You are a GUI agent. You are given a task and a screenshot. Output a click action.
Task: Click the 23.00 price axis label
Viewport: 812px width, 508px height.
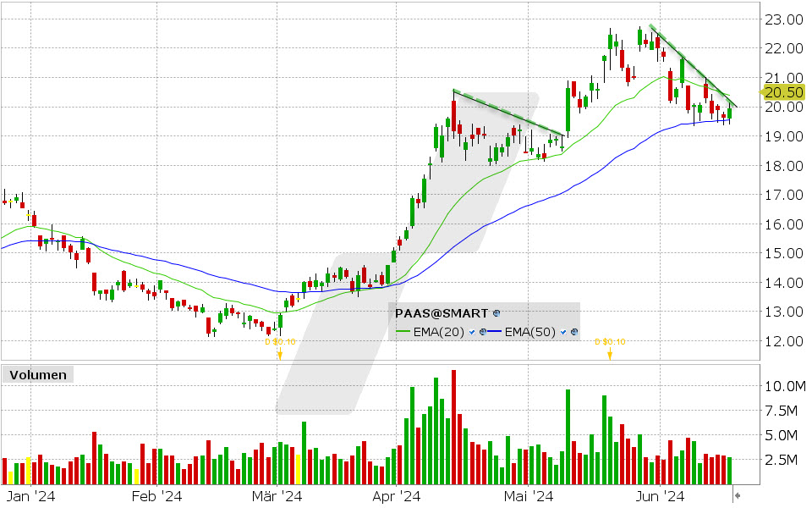(x=784, y=19)
